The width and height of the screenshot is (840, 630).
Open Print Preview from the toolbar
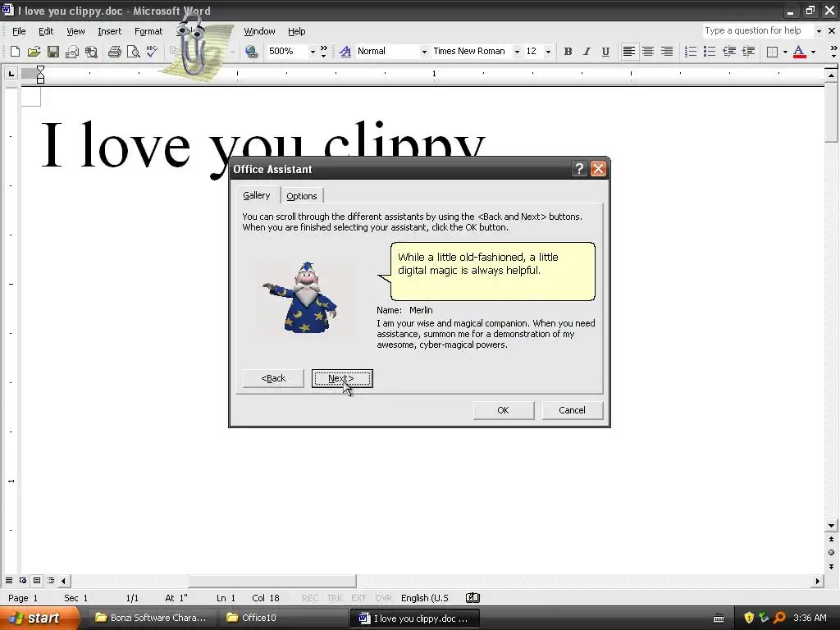pos(133,52)
